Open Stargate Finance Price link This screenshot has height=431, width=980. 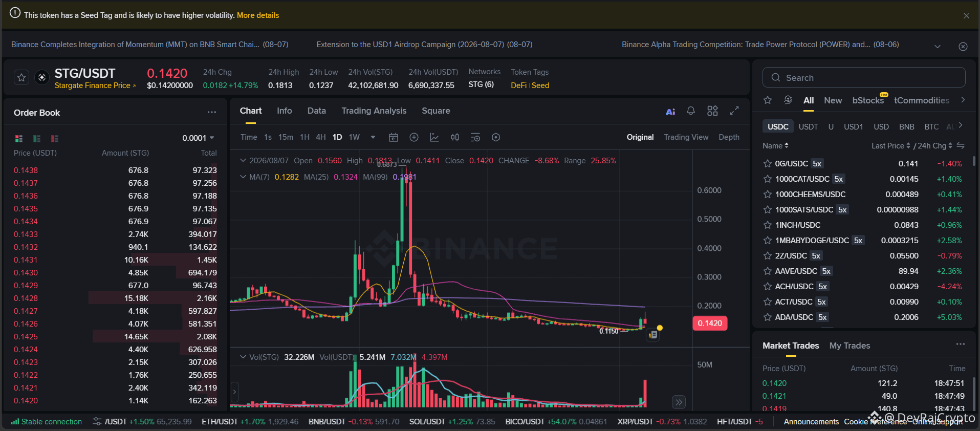click(x=95, y=85)
